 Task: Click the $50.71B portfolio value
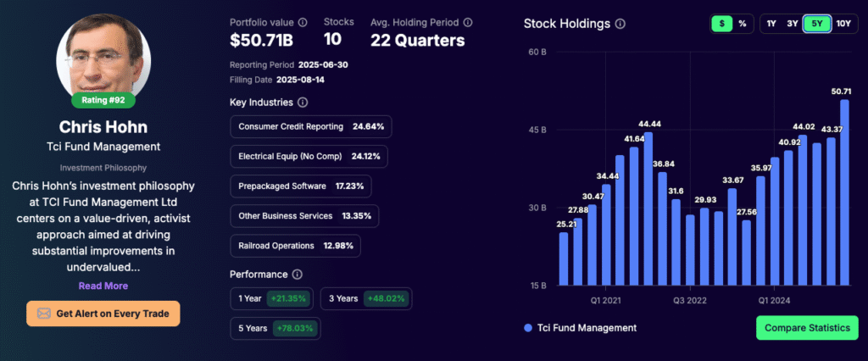[x=261, y=41]
